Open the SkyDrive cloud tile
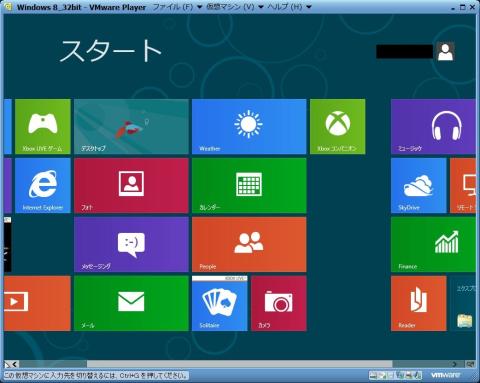 pos(419,186)
